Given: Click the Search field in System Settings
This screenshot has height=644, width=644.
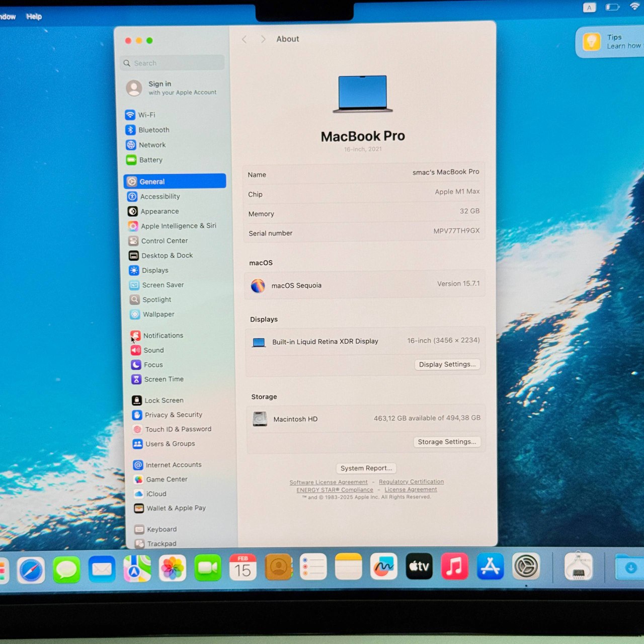Looking at the screenshot, I should coord(172,63).
